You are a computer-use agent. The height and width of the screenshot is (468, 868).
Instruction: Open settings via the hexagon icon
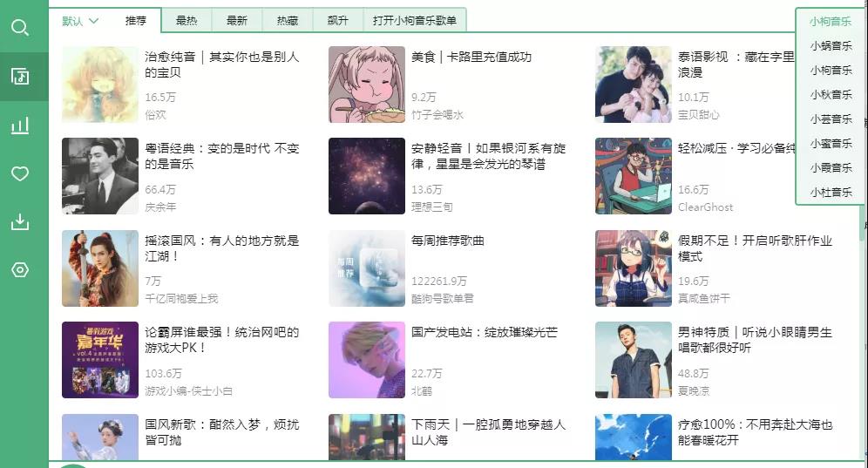coord(20,269)
